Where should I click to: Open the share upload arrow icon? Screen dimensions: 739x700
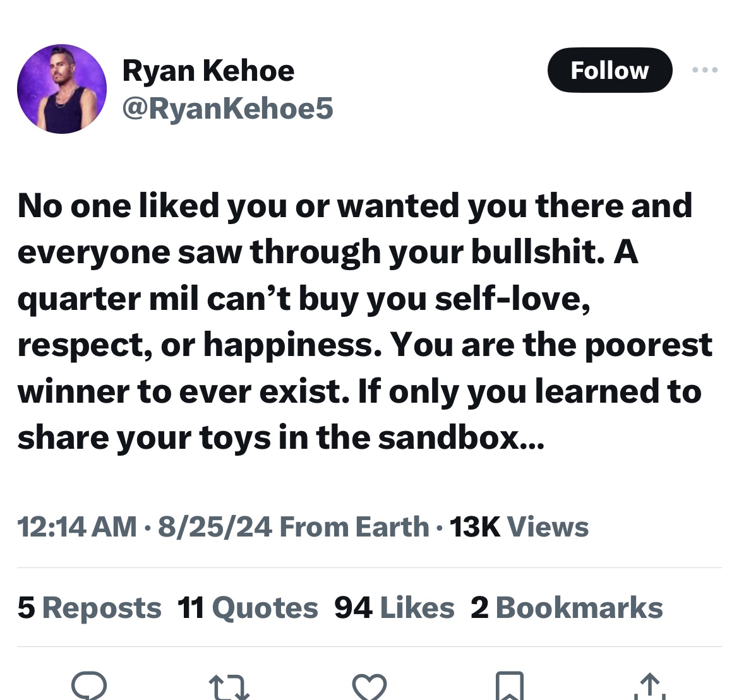pos(650,687)
